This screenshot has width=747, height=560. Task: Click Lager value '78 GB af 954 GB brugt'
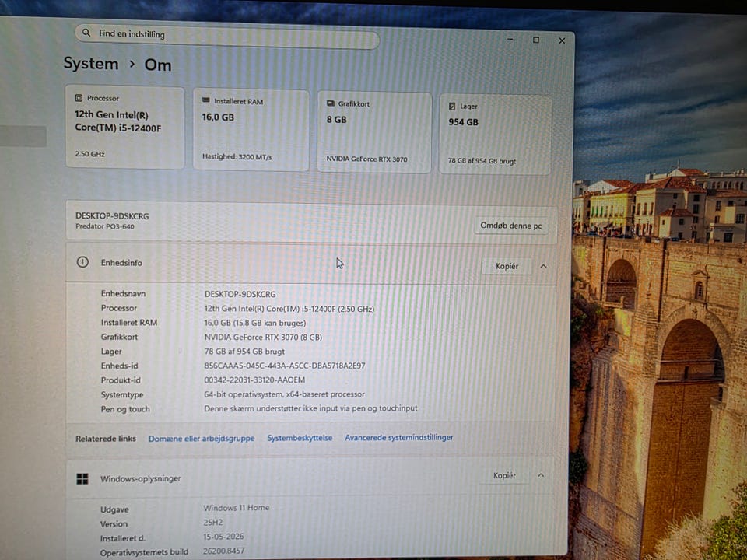[244, 352]
